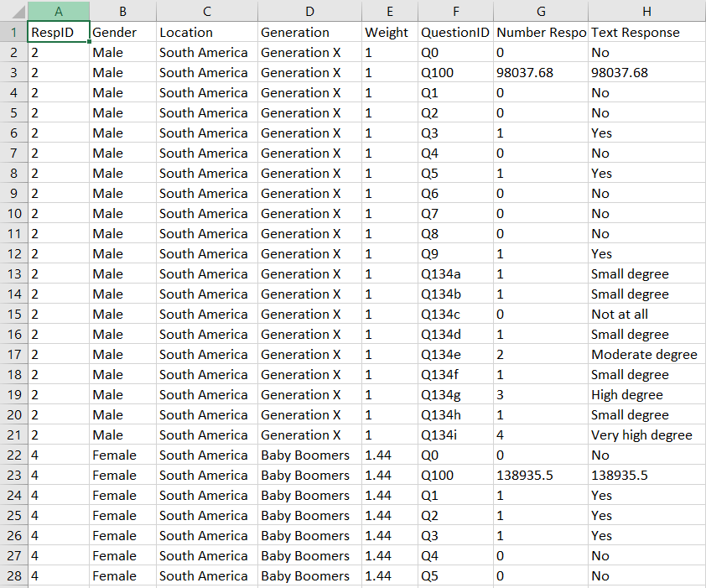Click the QuestionID header cell
This screenshot has width=706, height=588.
coord(454,33)
